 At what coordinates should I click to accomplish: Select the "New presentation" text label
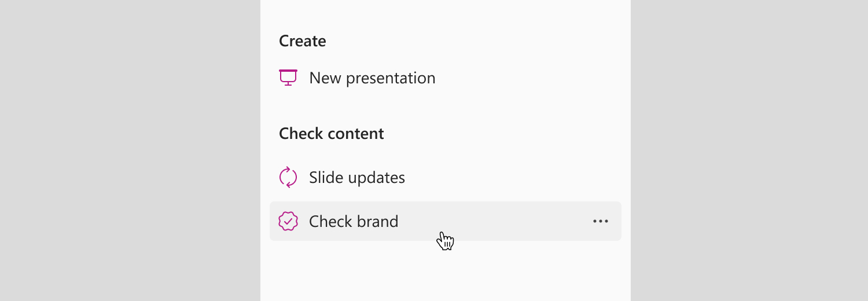[x=372, y=78]
